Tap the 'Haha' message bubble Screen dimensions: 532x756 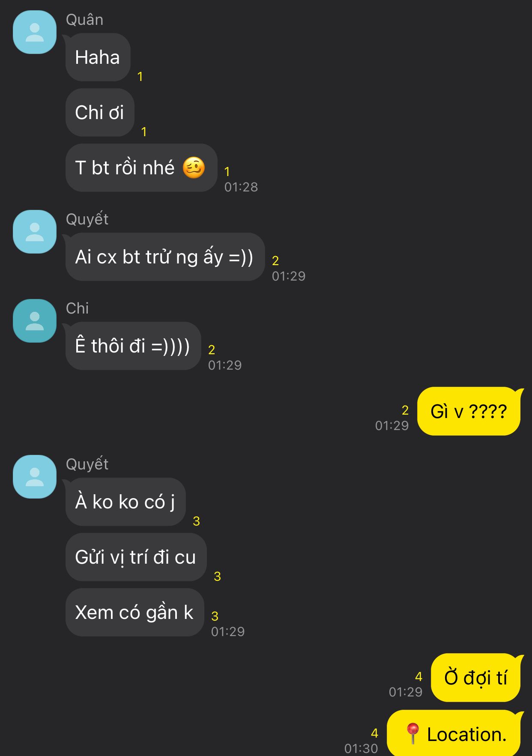click(98, 57)
